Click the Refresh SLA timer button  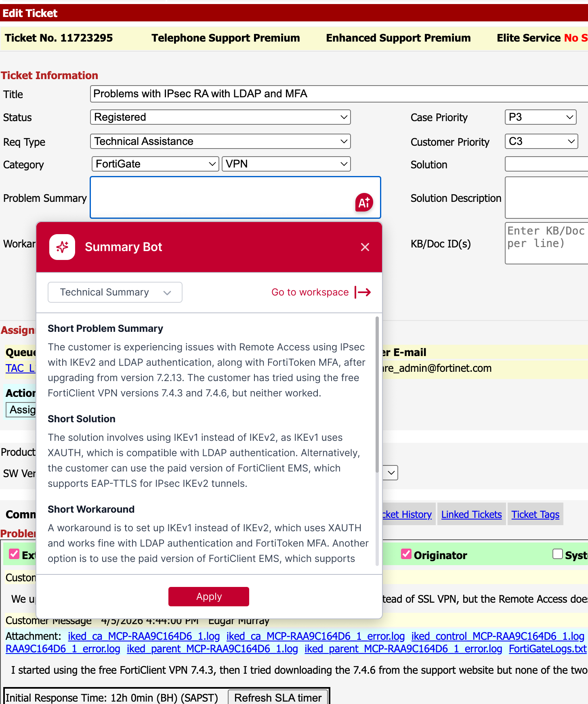[278, 697]
